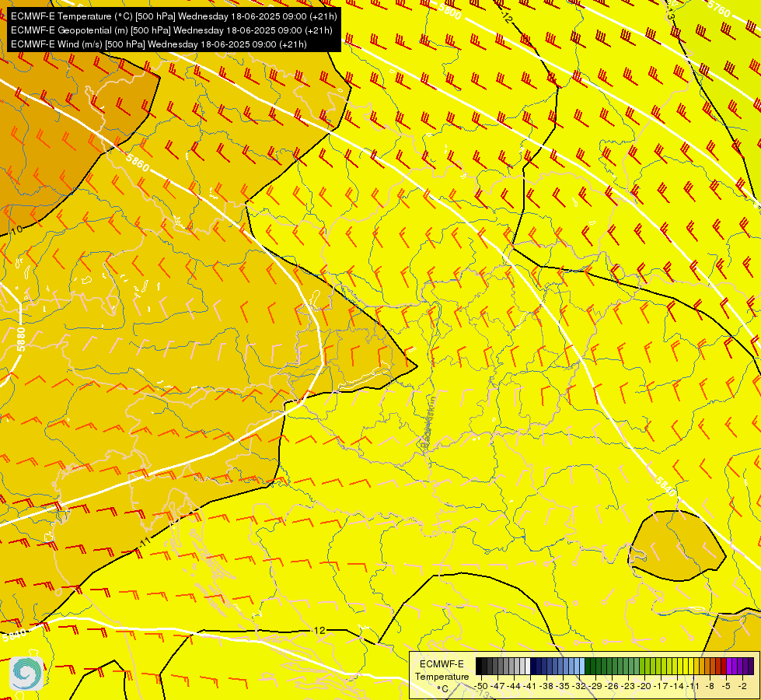The width and height of the screenshot is (761, 700).
Task: Pick the lightest blue swatch above the -32 tick
Action: click(x=582, y=666)
